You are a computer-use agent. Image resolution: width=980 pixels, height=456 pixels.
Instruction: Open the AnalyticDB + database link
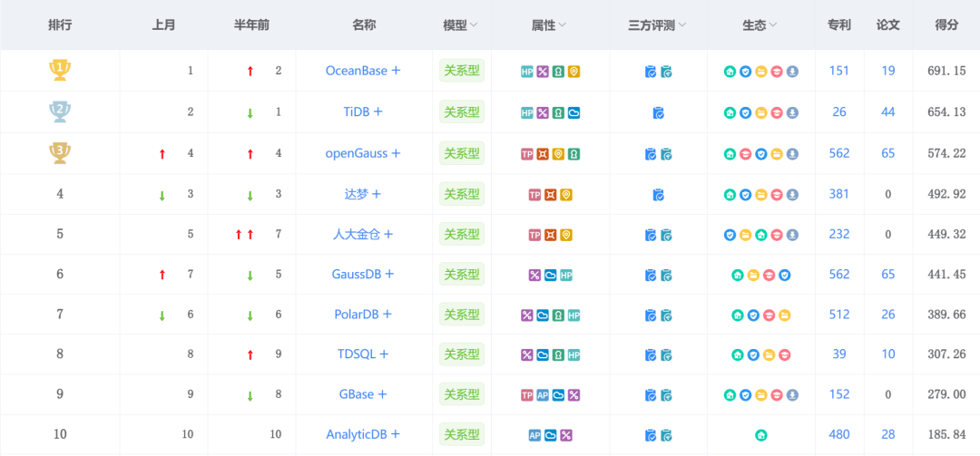363,434
